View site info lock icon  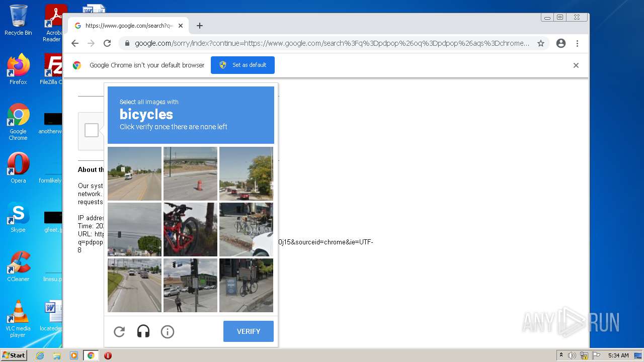point(127,43)
